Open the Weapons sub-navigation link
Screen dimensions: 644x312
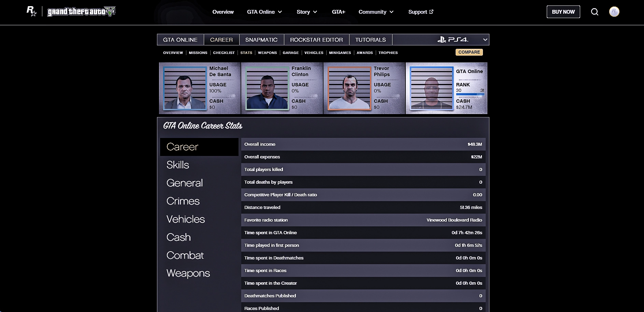click(267, 53)
